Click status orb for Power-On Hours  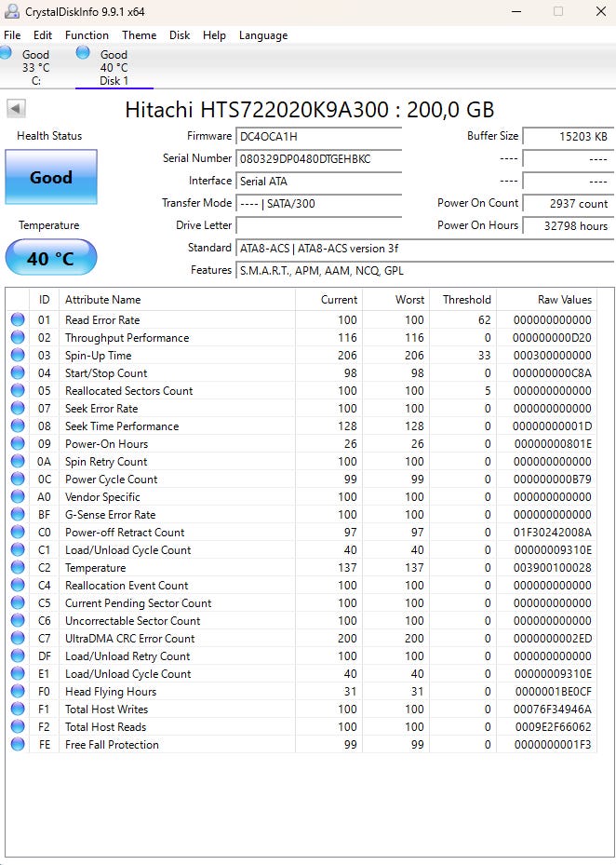point(18,443)
